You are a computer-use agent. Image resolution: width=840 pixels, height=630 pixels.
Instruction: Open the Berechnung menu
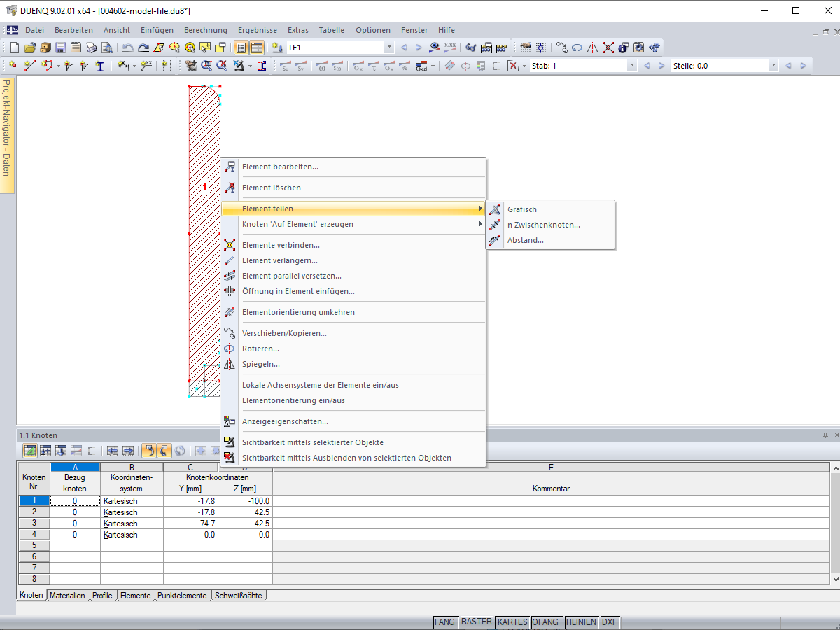[206, 30]
